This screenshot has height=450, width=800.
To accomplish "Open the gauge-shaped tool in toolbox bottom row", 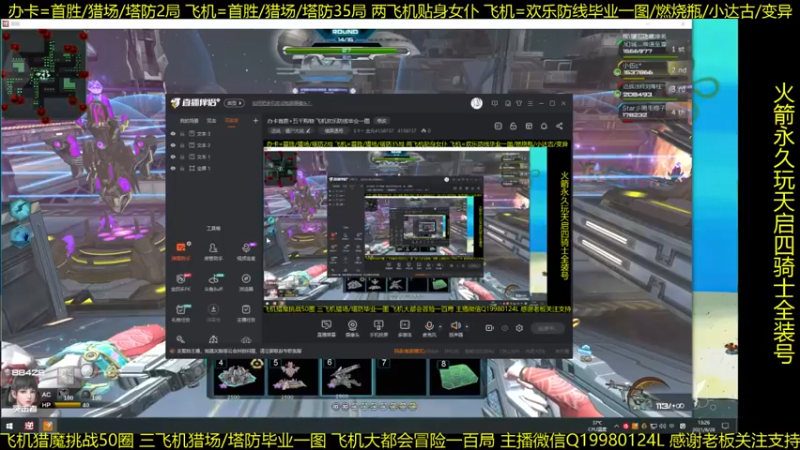I will (213, 339).
